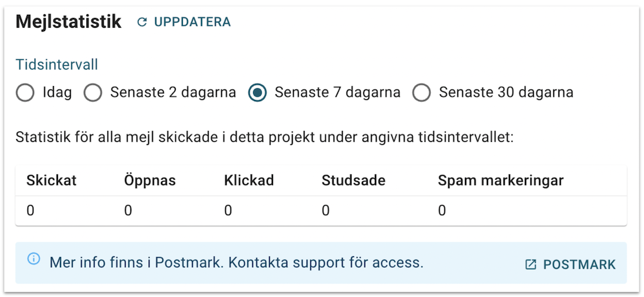Select the Senaste 7 dagarna radio button
This screenshot has width=644, height=297.
coord(258,93)
